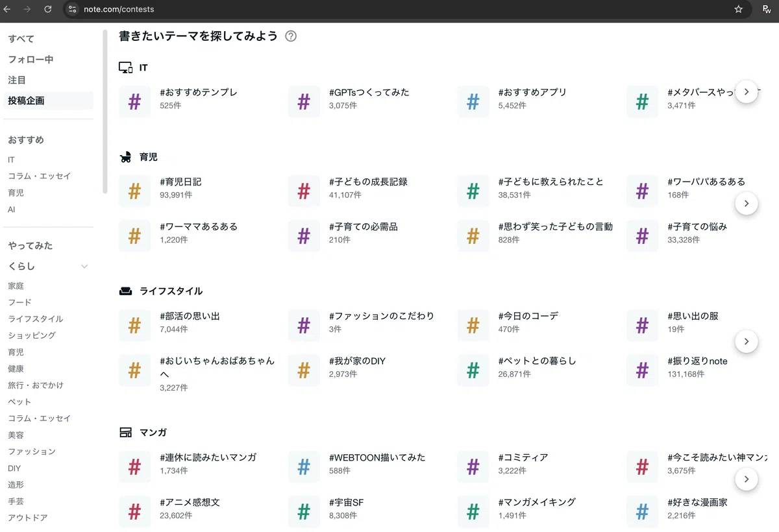Viewport: 779px width, 532px height.
Task: Open the #思わず笑った子どもの言動 theme title
Action: point(556,226)
